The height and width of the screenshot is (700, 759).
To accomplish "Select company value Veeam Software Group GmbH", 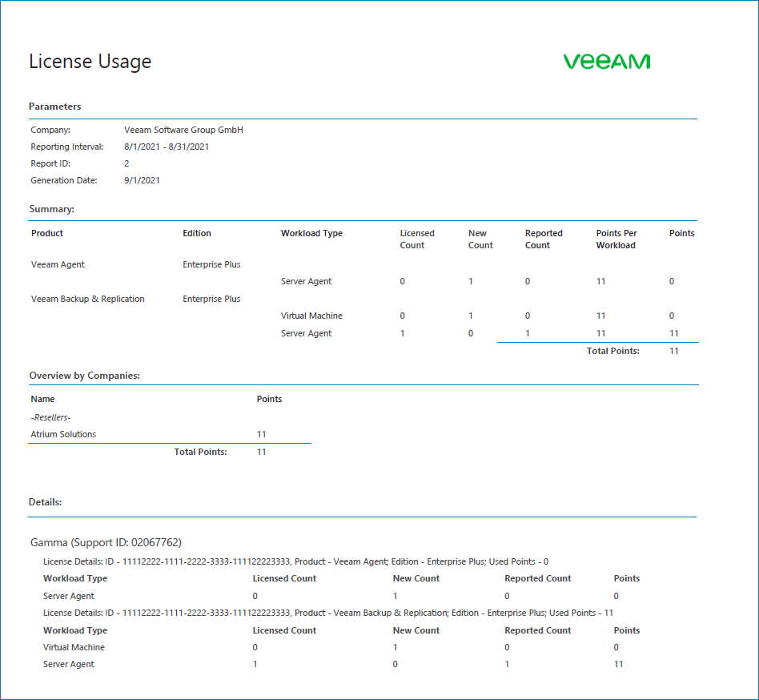I will point(183,130).
